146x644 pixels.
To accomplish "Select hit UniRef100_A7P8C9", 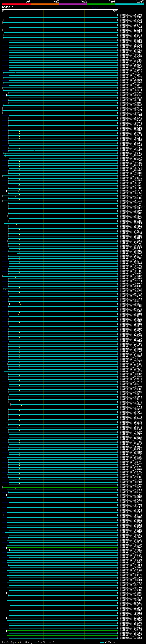I will point(131,48).
